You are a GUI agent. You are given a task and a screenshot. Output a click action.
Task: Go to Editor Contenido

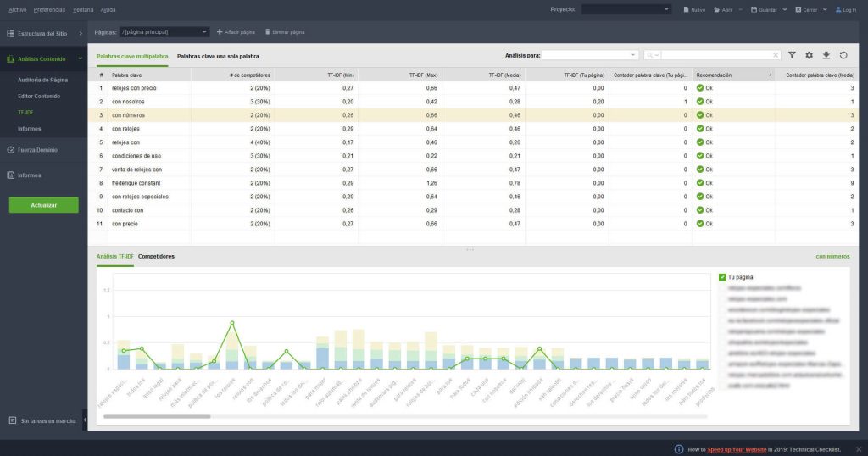tap(39, 97)
